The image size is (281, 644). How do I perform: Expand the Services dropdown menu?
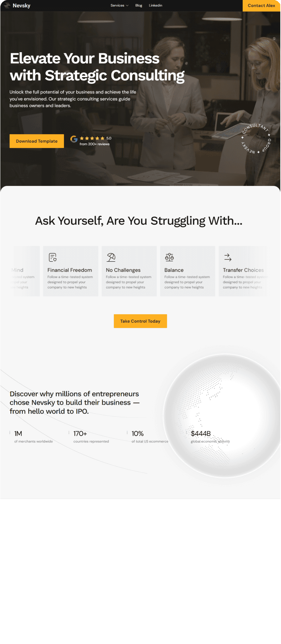119,6
